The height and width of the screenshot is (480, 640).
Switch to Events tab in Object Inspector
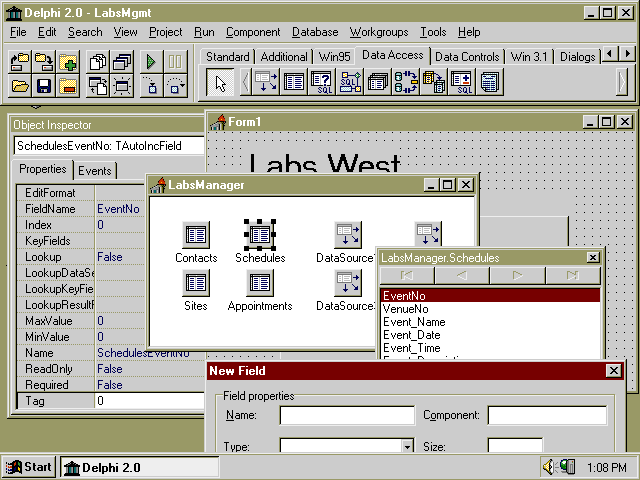[95, 171]
